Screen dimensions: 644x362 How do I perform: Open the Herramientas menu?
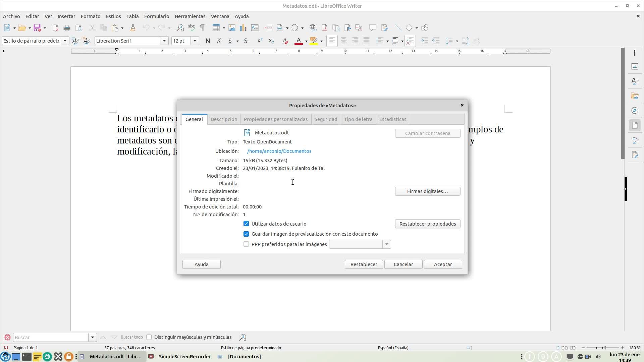pyautogui.click(x=190, y=16)
